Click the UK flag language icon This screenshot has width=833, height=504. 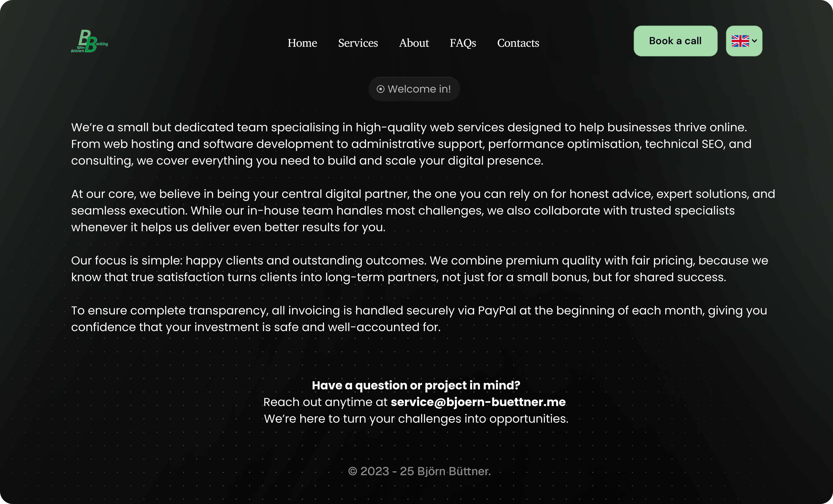click(x=740, y=41)
